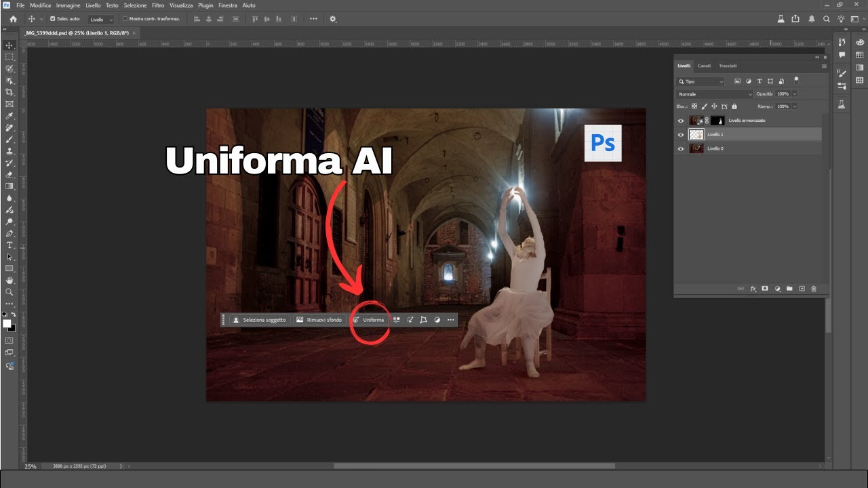Hide the Livello 1 layer
Viewport: 868px width, 488px height.
pyautogui.click(x=681, y=135)
